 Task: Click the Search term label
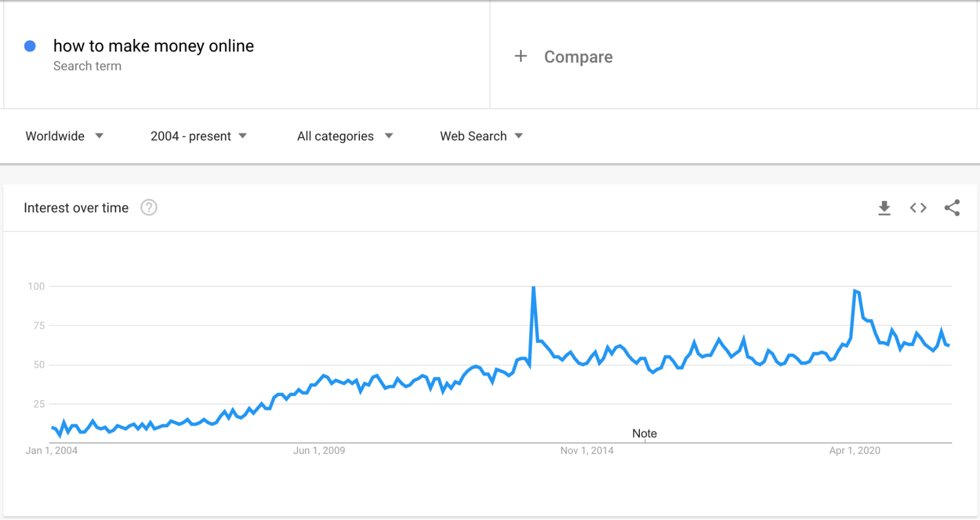pyautogui.click(x=87, y=66)
